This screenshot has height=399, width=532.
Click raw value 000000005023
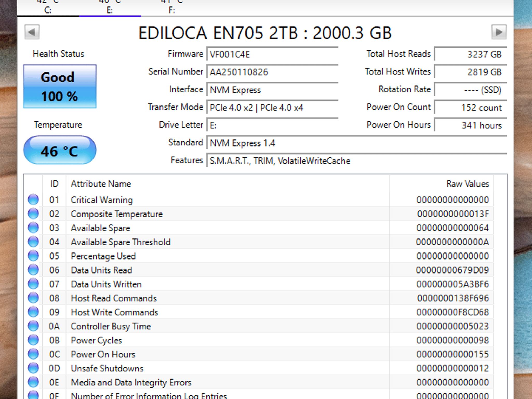click(453, 326)
